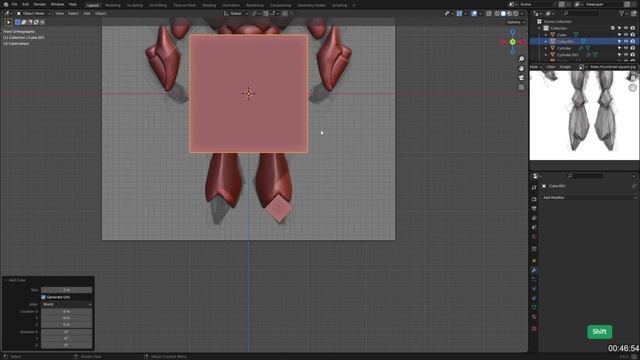Open the viewport Object menu
The width and height of the screenshot is (640, 360).
coord(100,13)
